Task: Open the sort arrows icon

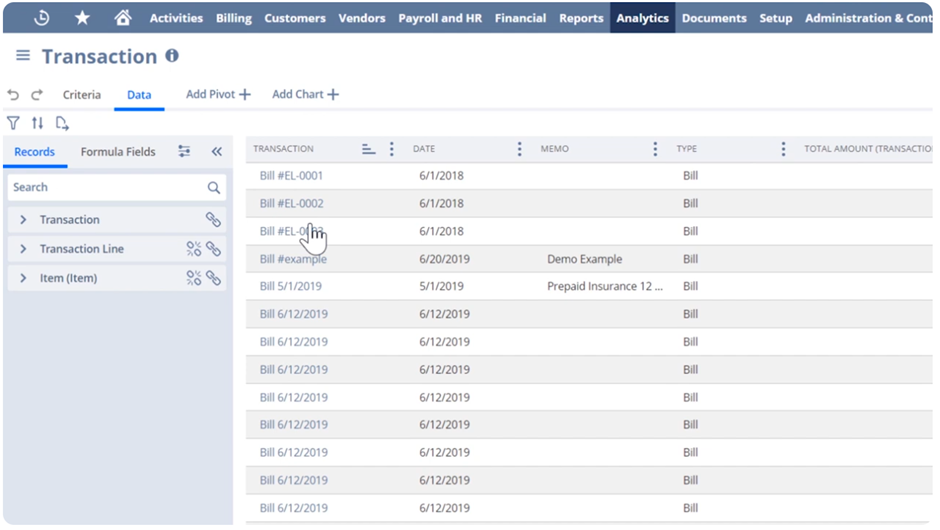Action: [38, 124]
